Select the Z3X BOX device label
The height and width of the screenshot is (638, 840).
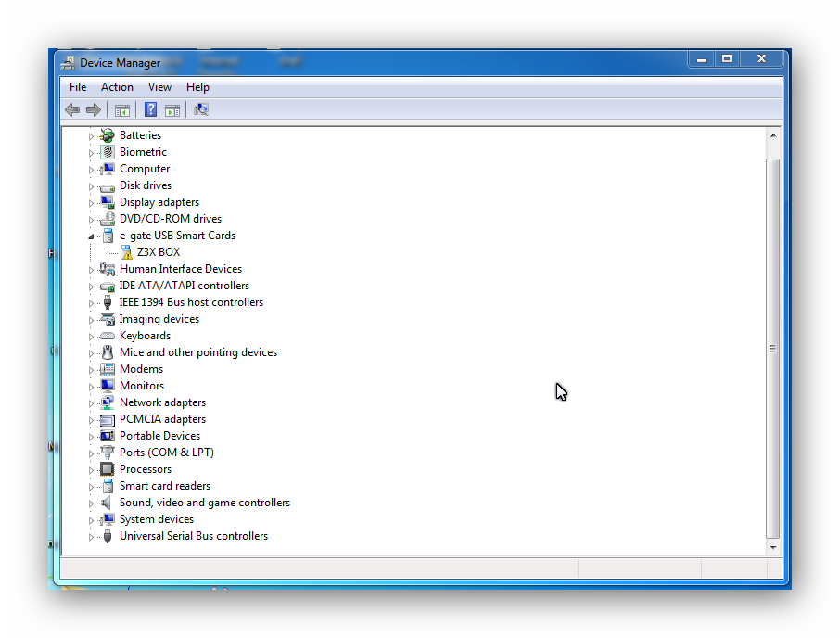[x=159, y=252]
